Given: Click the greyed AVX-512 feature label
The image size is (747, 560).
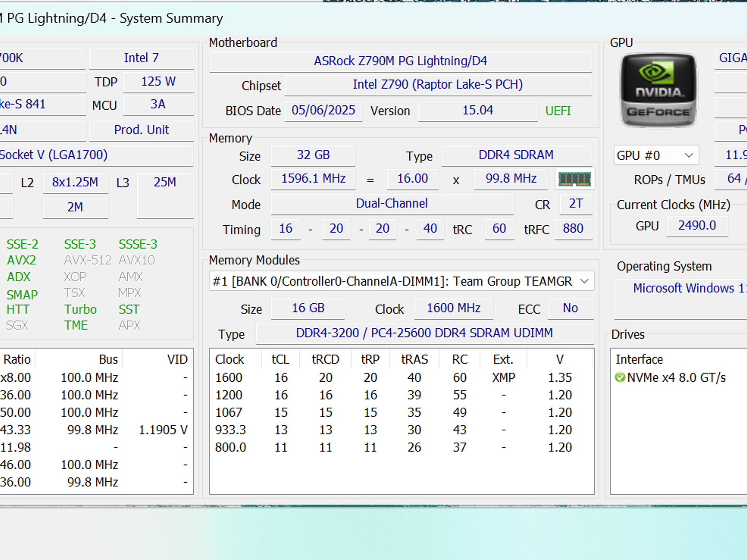Looking at the screenshot, I should tap(88, 260).
